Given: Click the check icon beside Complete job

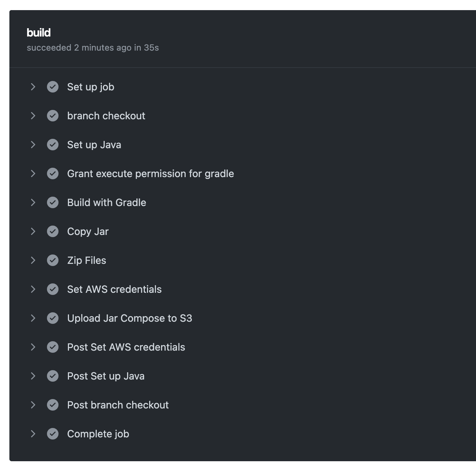Looking at the screenshot, I should click(53, 434).
